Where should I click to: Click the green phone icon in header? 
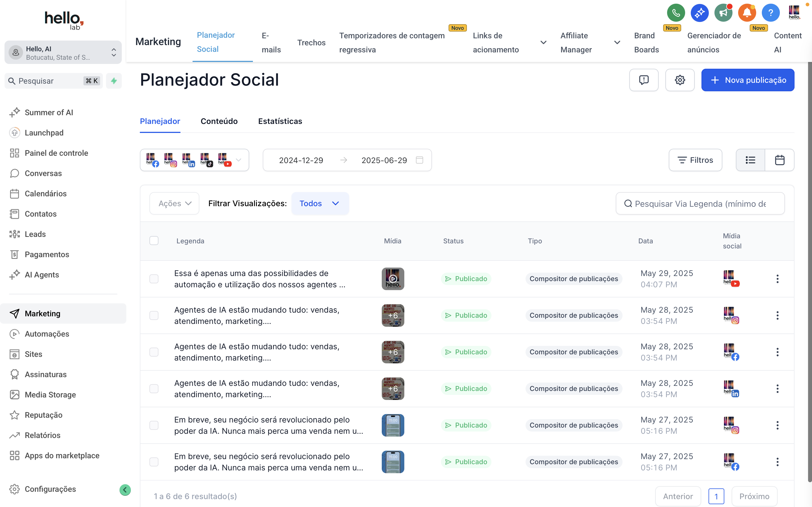(676, 13)
